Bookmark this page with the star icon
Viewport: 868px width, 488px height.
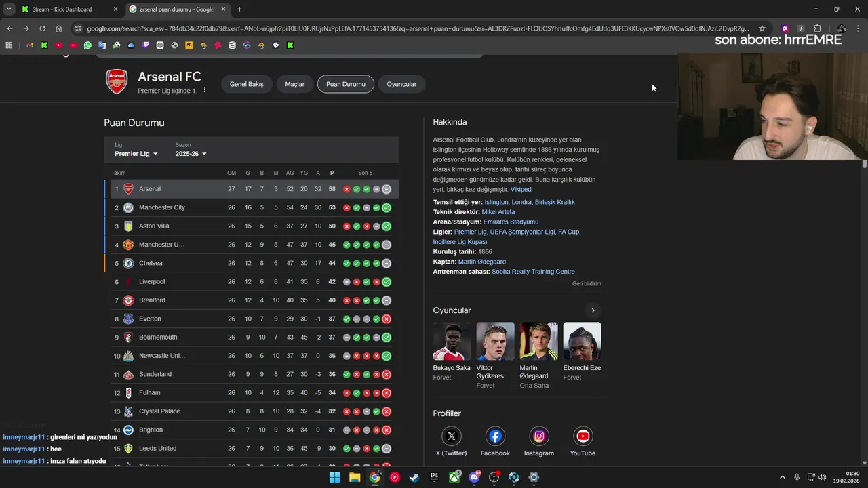tap(762, 28)
